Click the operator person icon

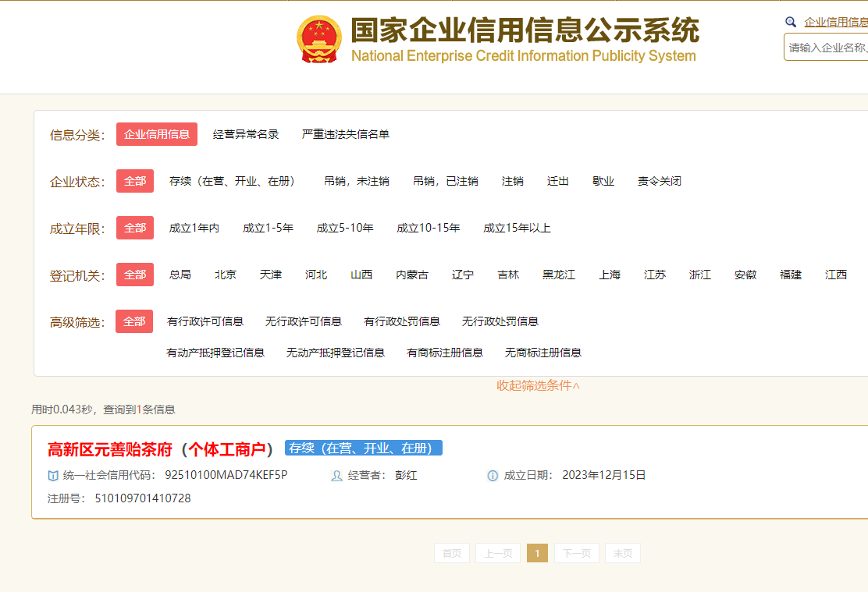pos(336,475)
